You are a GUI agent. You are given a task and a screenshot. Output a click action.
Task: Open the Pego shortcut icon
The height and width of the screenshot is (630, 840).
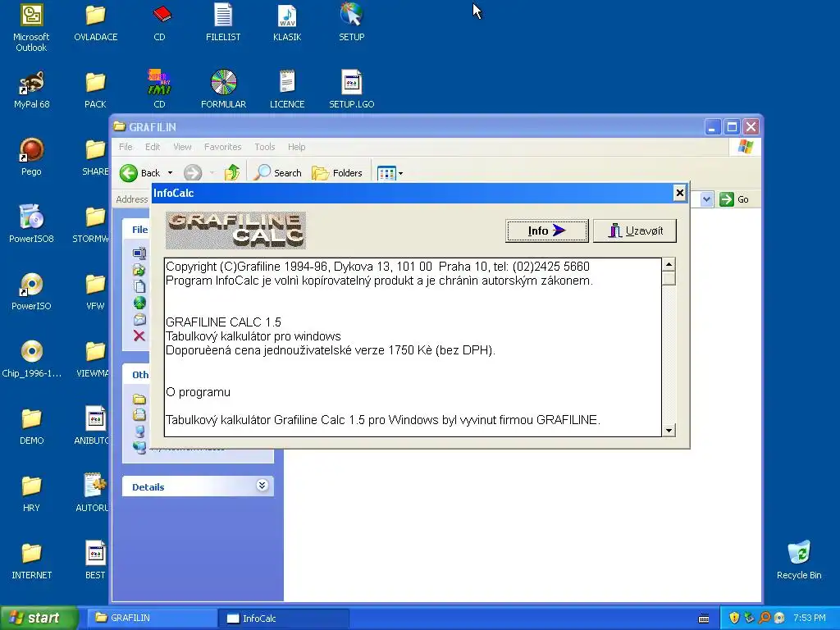coord(31,157)
